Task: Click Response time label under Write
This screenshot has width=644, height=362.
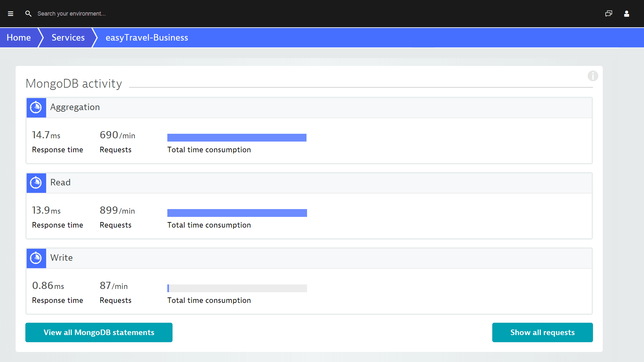Action: tap(58, 300)
